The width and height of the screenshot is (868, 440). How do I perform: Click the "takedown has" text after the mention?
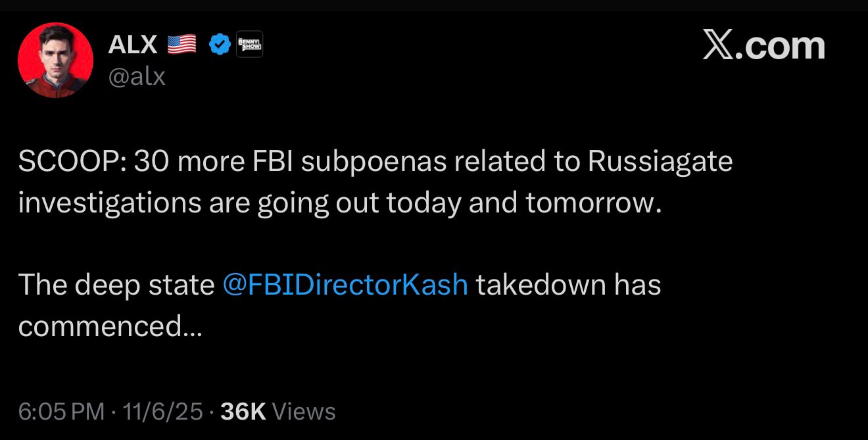pos(568,285)
